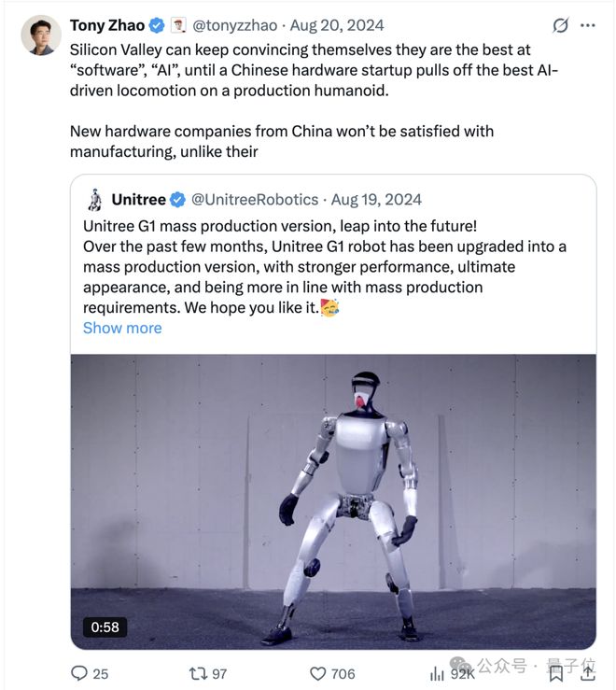Click the 0:58 video duration badge
The image size is (616, 690).
[105, 627]
